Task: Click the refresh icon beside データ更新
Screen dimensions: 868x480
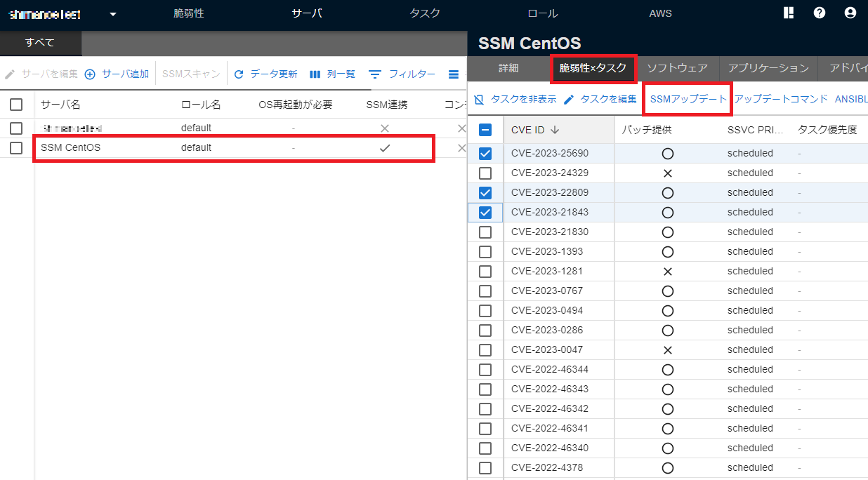Action: (x=239, y=74)
